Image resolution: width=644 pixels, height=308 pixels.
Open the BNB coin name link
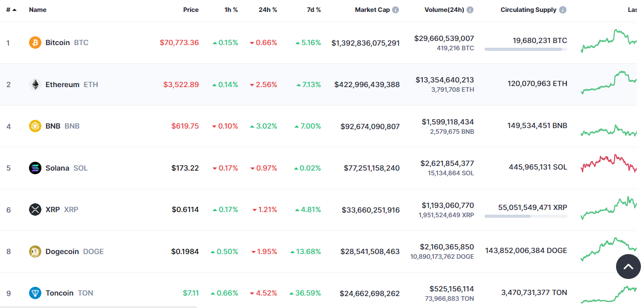tap(53, 126)
